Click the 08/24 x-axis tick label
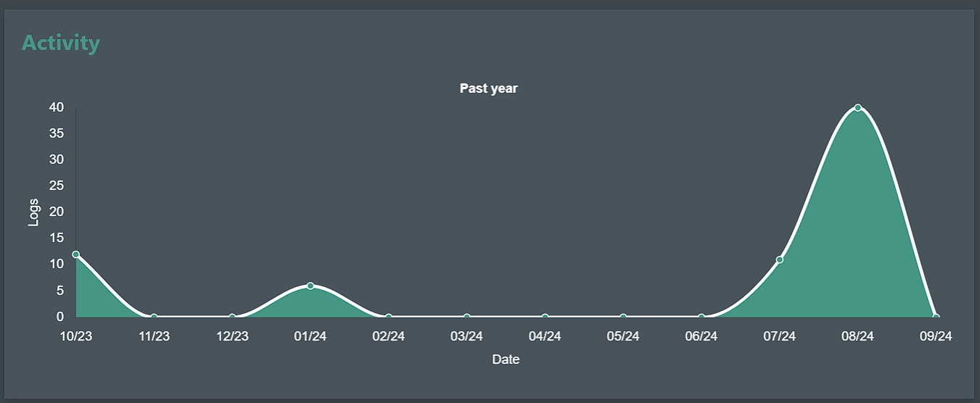 click(857, 336)
